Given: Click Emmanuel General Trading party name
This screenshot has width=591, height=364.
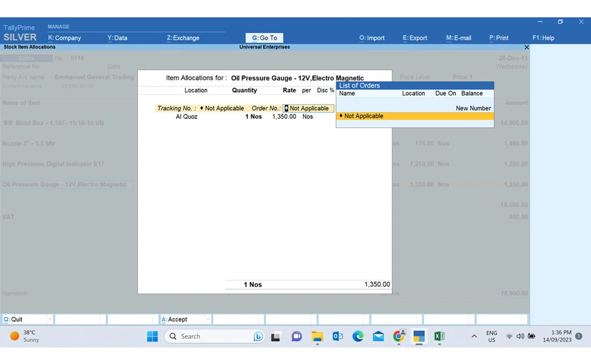Looking at the screenshot, I should [x=94, y=77].
